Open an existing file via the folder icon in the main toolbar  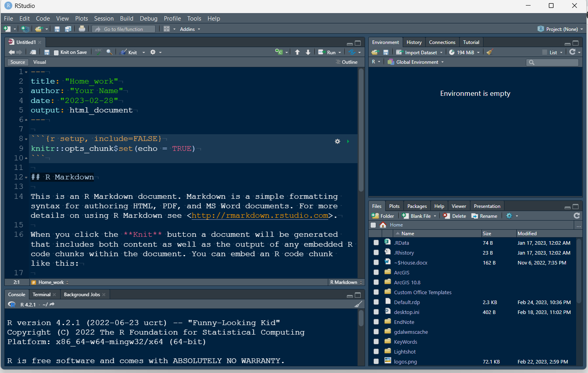point(38,29)
